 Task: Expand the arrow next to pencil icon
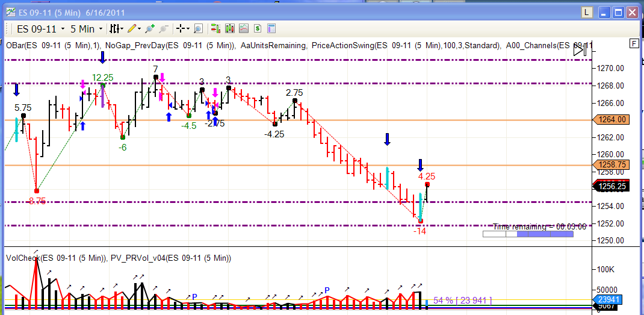(x=139, y=29)
